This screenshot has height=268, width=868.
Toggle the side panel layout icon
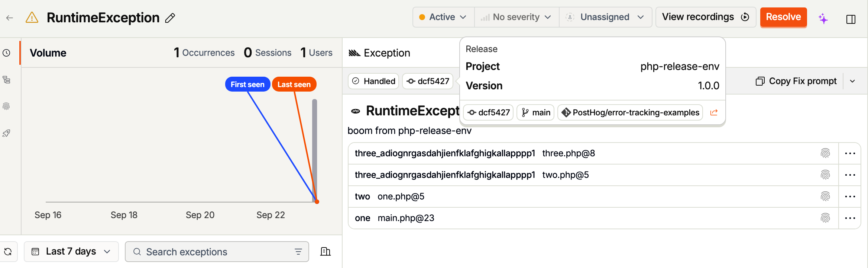pyautogui.click(x=851, y=19)
